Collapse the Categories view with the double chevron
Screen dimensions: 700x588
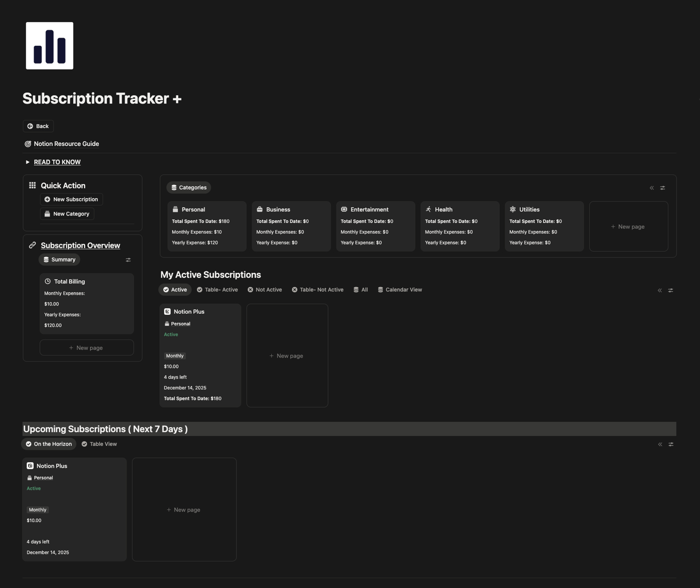pos(652,188)
